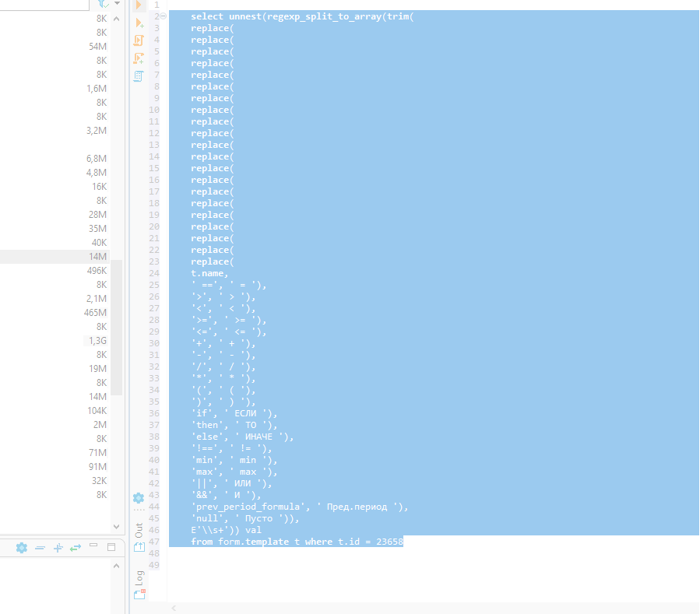Image resolution: width=700 pixels, height=614 pixels.
Task: Execute SQL statement in new tab
Action: click(x=139, y=23)
